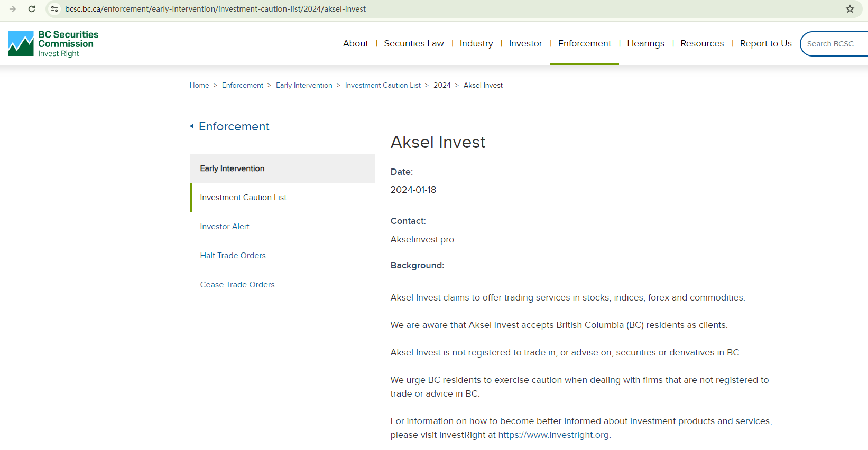Visit the investright.org hyperlink
868x450 pixels.
[553, 435]
